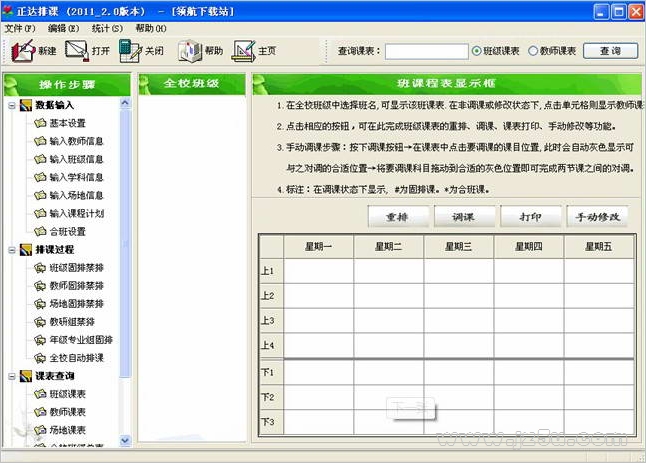Click the 全校班级 panel header
The width and height of the screenshot is (646, 463).
tap(192, 84)
